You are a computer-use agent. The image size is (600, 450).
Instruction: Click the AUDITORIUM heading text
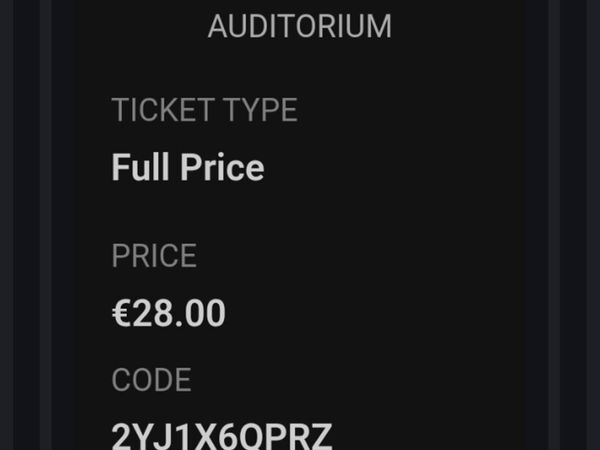point(299,27)
